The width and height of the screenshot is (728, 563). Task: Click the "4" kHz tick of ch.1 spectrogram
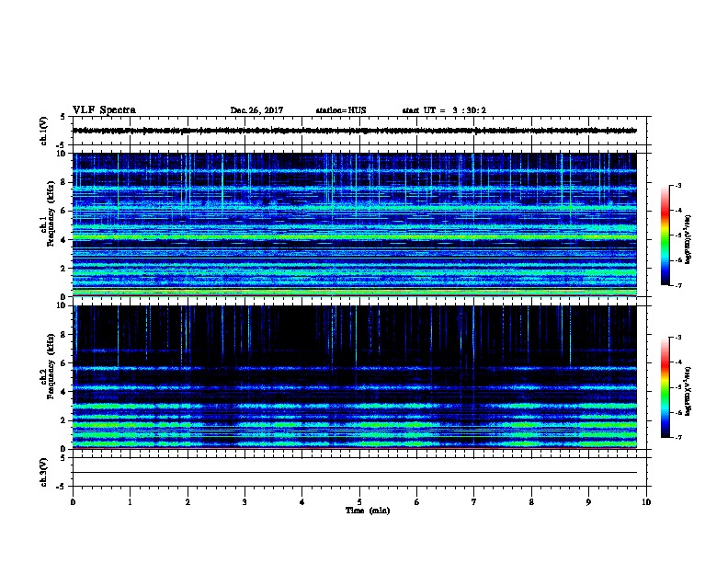[x=64, y=240]
